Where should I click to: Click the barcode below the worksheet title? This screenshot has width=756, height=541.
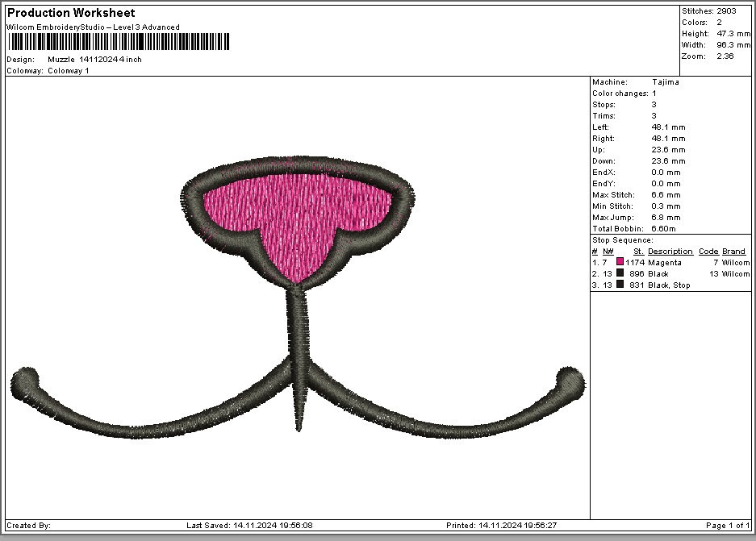(x=119, y=43)
